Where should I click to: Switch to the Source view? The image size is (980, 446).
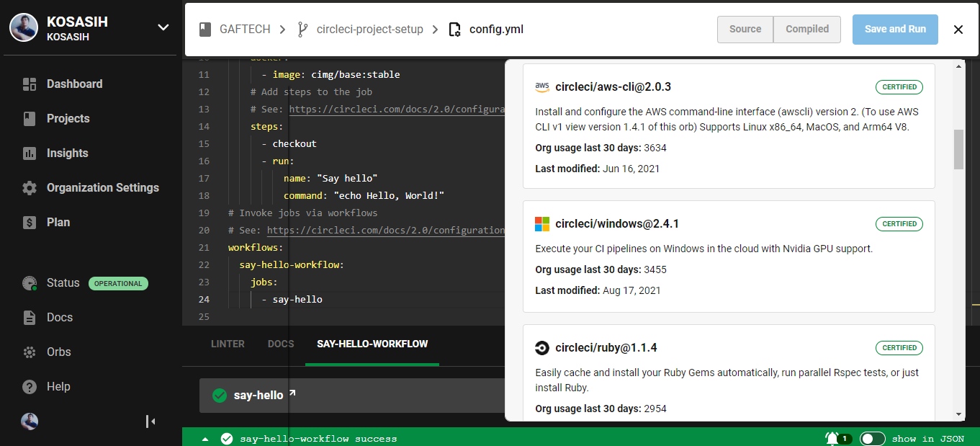click(745, 30)
